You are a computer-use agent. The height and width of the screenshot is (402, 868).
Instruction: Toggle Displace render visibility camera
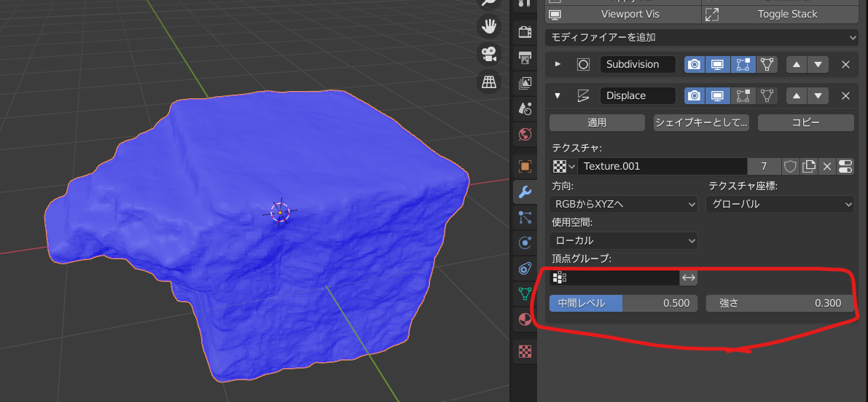click(x=694, y=95)
